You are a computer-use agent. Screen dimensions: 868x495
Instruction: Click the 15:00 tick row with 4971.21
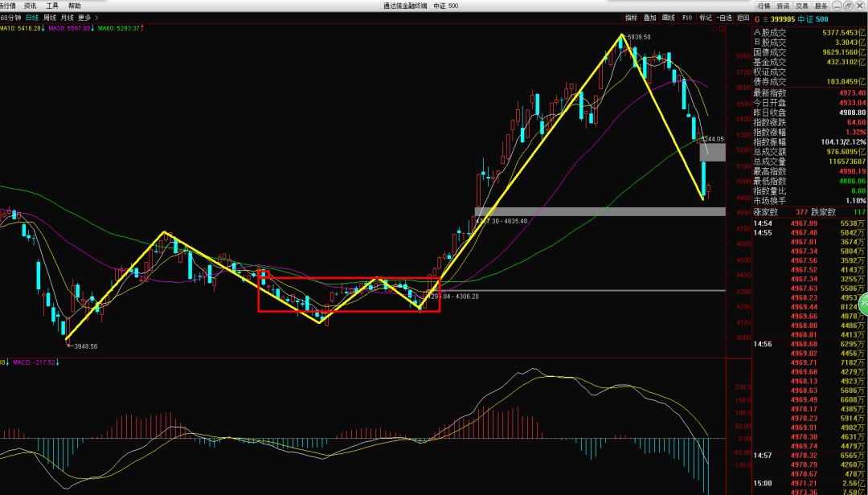(x=809, y=484)
